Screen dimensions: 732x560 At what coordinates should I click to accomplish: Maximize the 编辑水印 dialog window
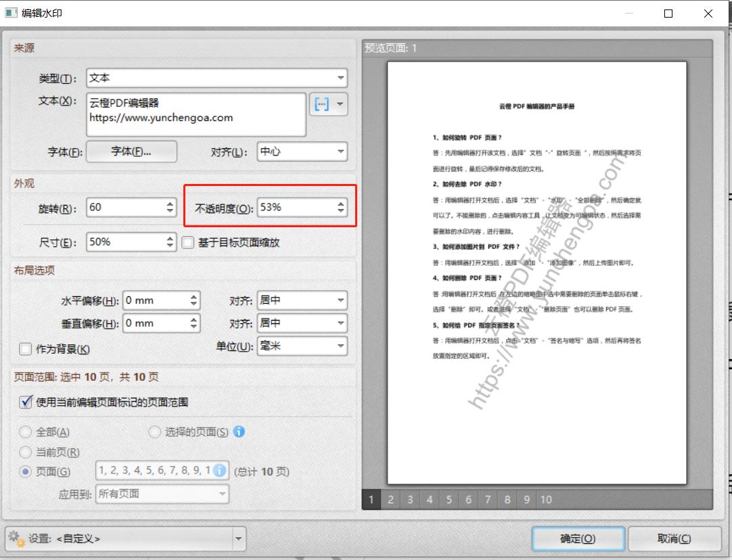click(x=668, y=14)
